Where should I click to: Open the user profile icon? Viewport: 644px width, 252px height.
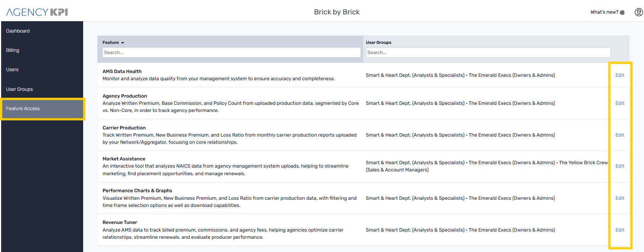[x=638, y=12]
